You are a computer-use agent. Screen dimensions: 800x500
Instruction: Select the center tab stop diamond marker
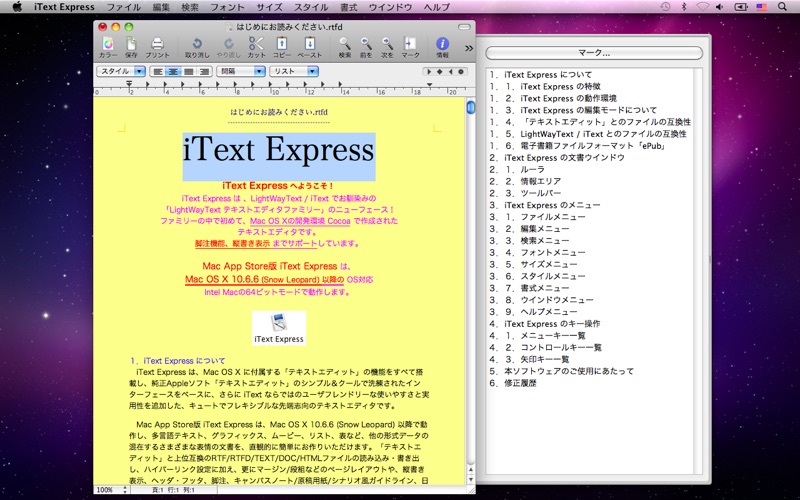tap(439, 71)
